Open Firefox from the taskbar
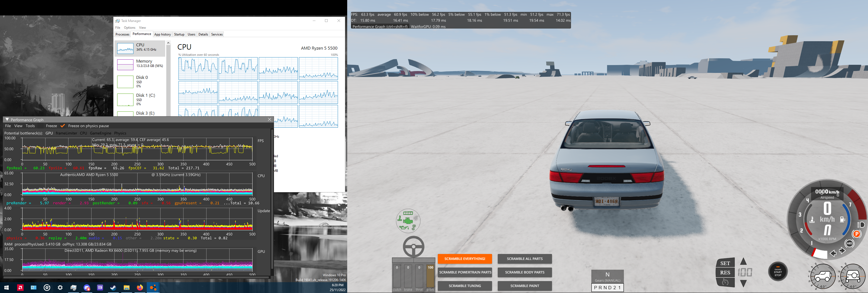The width and height of the screenshot is (868, 293). [x=140, y=288]
